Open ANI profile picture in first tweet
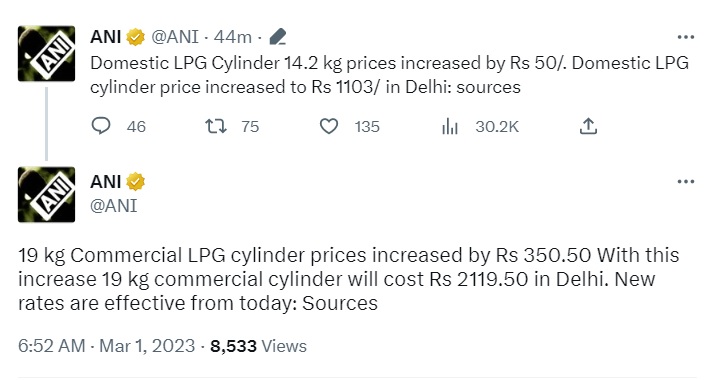This screenshot has width=717, height=380. (46, 54)
